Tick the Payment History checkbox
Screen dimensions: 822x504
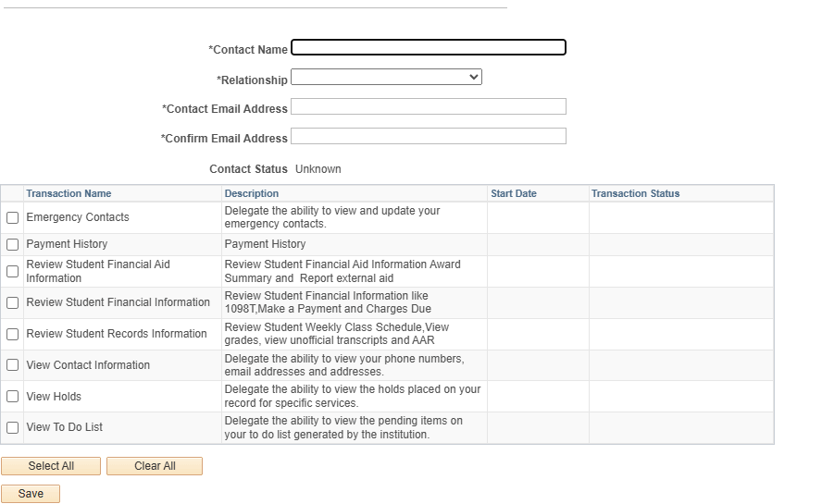coord(13,245)
